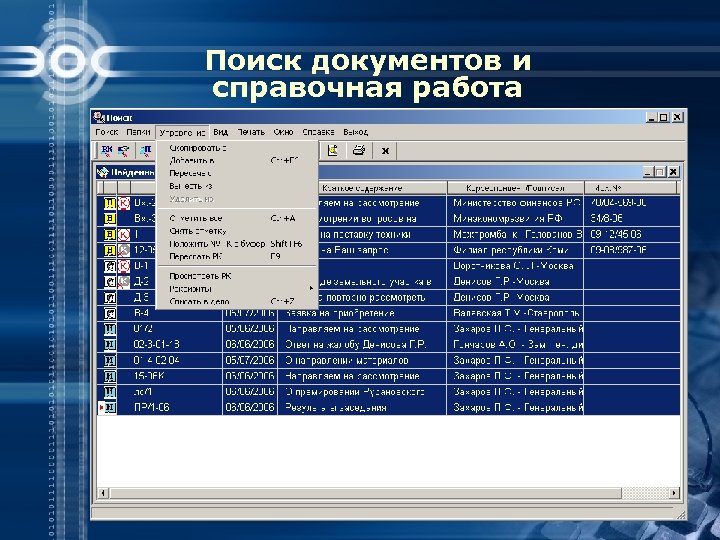Image resolution: width=720 pixels, height=540 pixels.
Task: Choose Просмотреть РК from the menu
Action: [237, 276]
